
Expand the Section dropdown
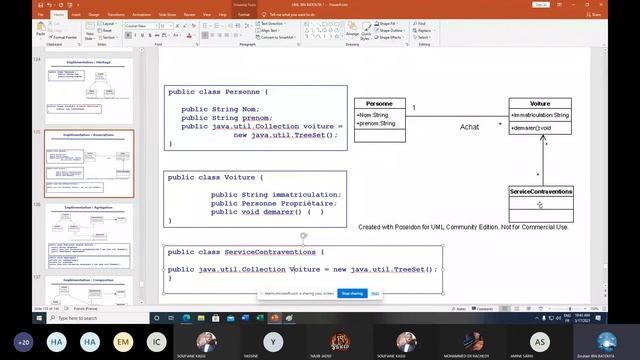click(108, 37)
